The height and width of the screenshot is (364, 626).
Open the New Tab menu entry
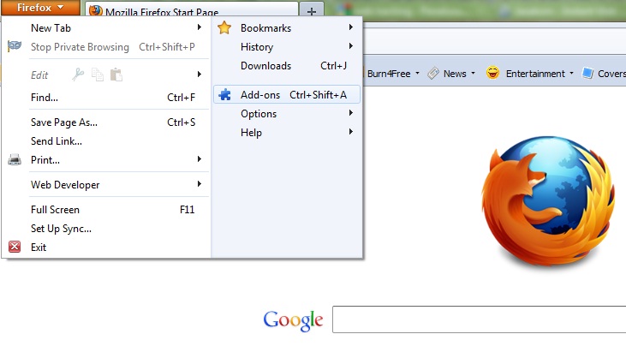[106, 28]
